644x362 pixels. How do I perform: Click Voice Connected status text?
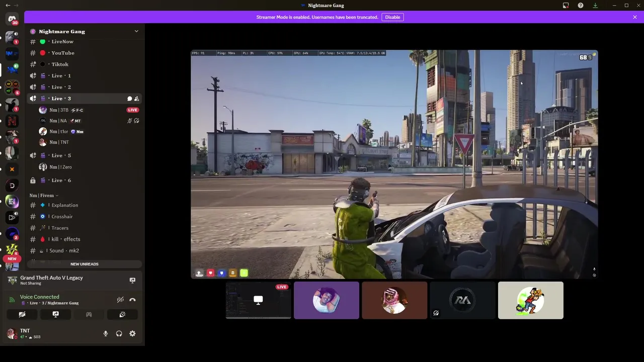[x=39, y=297]
